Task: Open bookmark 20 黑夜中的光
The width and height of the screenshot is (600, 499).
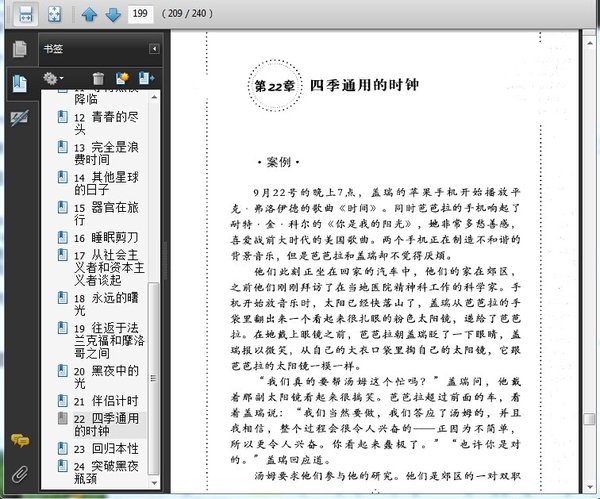Action: [106, 377]
